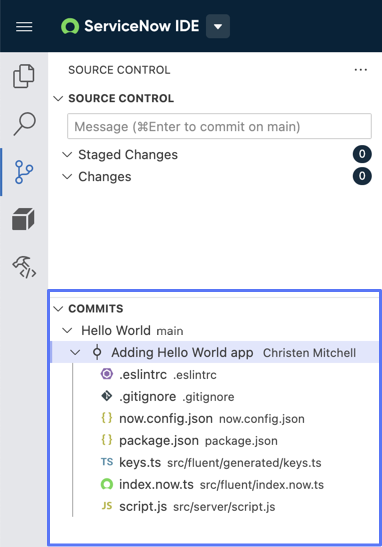Image resolution: width=382 pixels, height=547 pixels.
Task: Open the hamburger navigation menu
Action: pos(24,27)
